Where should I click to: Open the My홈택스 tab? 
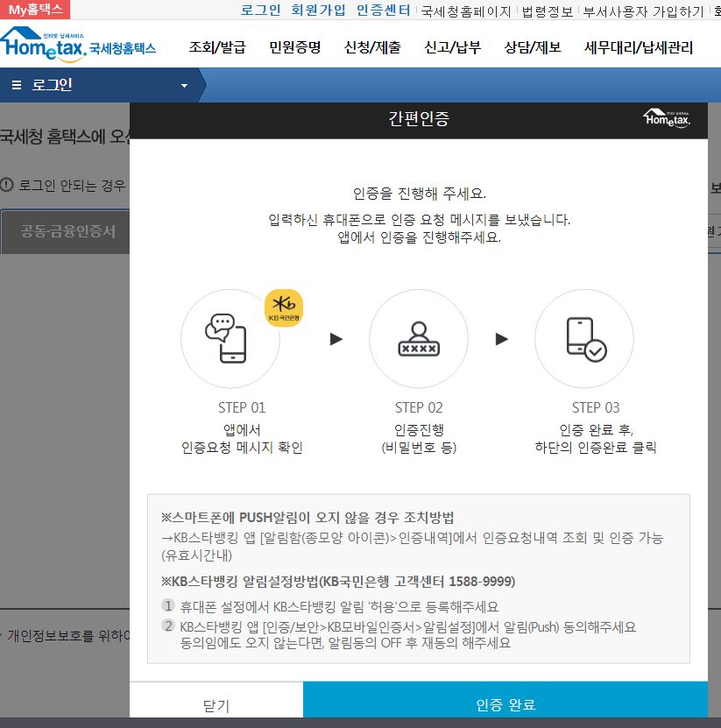click(x=35, y=10)
